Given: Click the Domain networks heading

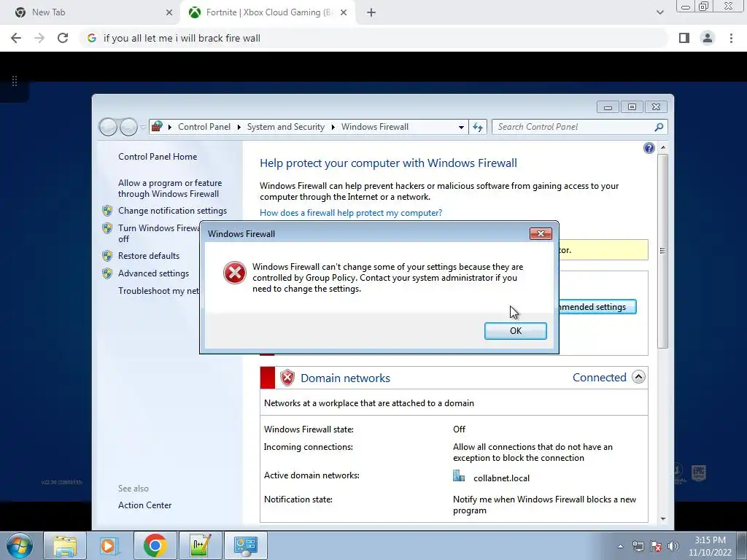Looking at the screenshot, I should (345, 378).
